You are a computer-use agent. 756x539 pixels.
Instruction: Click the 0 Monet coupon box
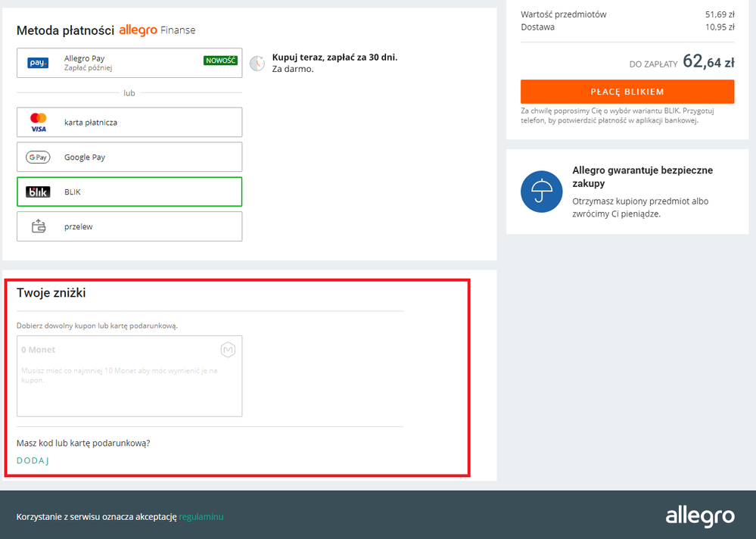coord(129,376)
